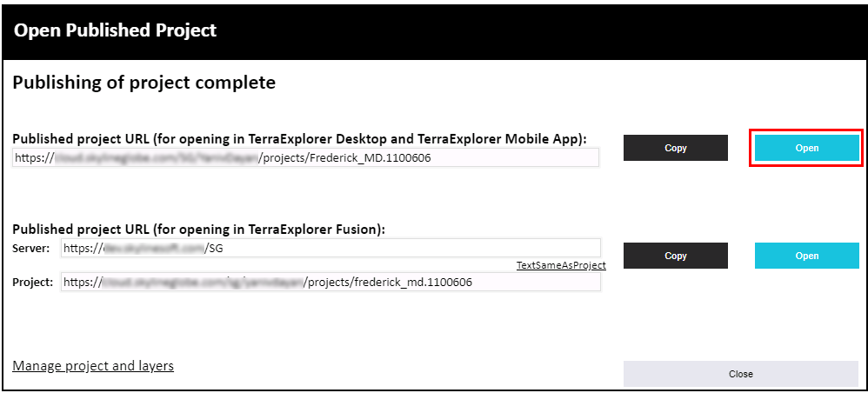The width and height of the screenshot is (868, 393).
Task: Click the 'Server:' label
Action: [x=31, y=249]
